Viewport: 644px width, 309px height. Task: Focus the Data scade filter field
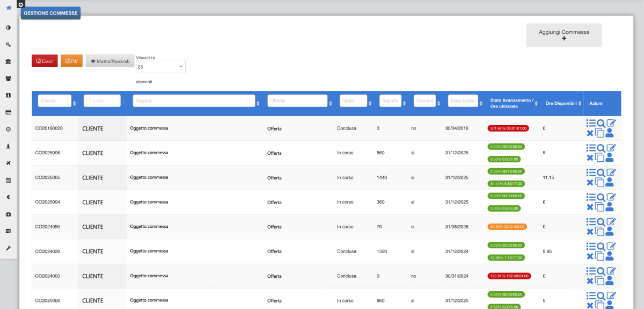[463, 101]
